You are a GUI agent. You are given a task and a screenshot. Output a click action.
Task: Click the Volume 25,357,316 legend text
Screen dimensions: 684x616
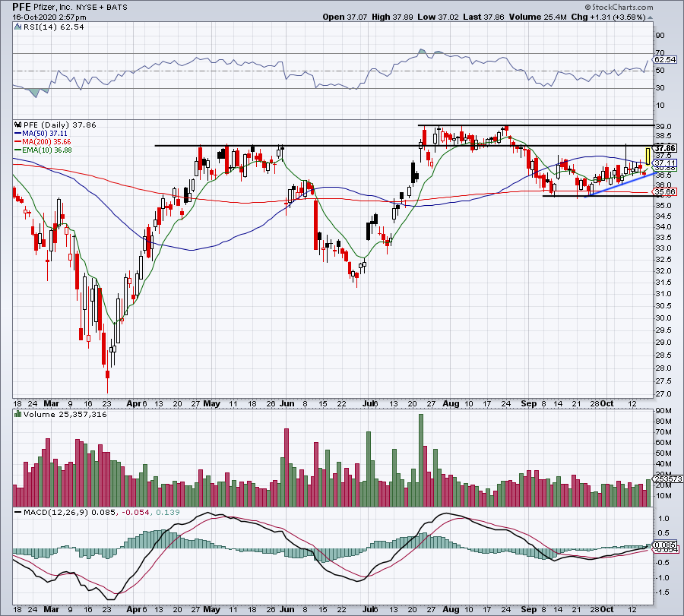tap(65, 414)
